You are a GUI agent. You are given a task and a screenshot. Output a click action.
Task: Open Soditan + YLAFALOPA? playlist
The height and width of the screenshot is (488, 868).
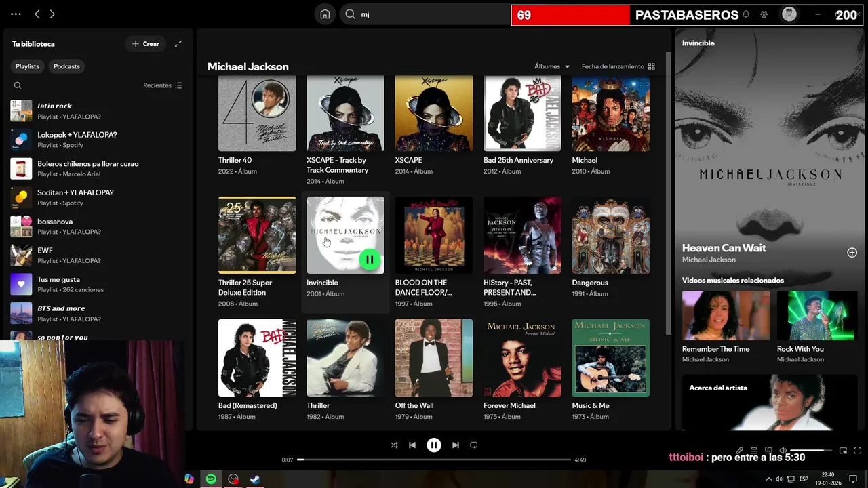96,197
